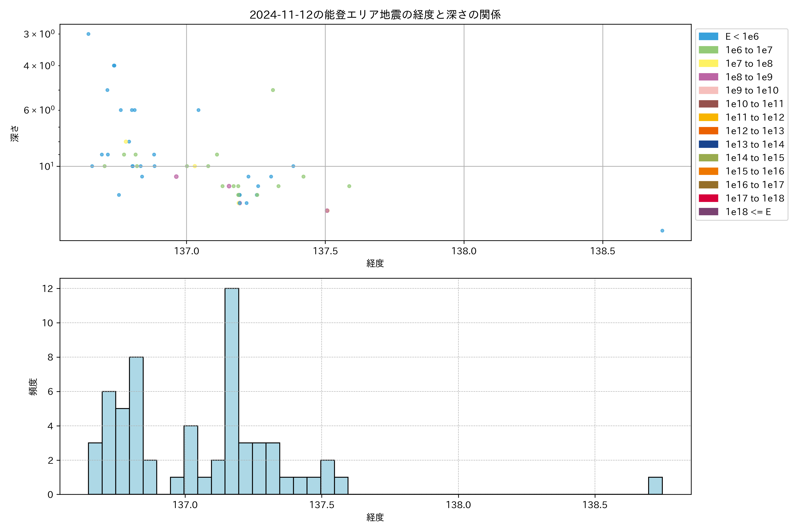
Task: Click the isolated scatter point near longitude 138.7
Action: [x=662, y=231]
